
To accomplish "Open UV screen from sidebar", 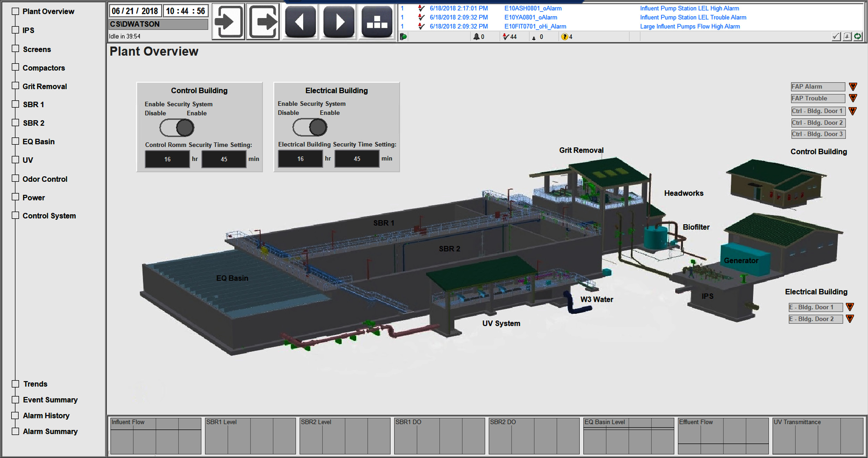I will pos(28,160).
